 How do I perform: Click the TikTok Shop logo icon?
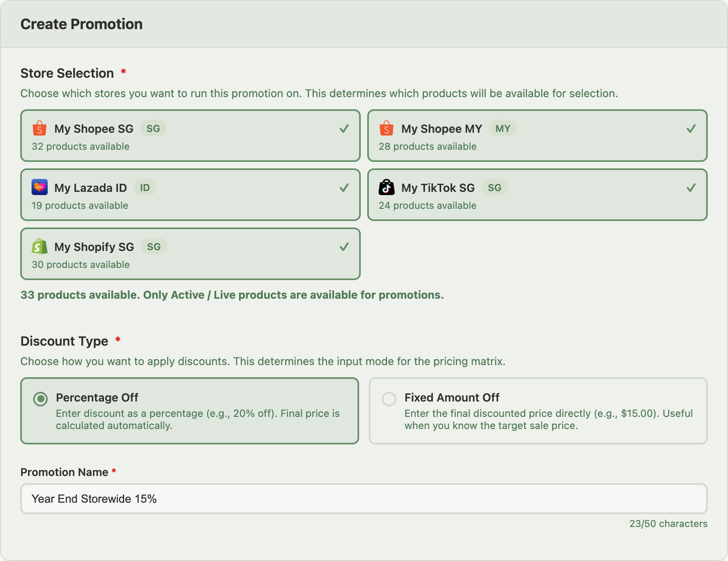pyautogui.click(x=387, y=187)
